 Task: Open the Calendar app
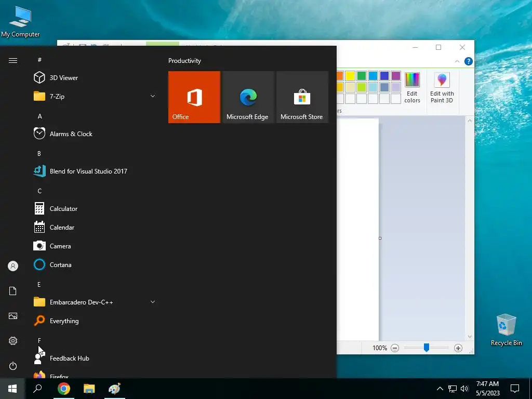[x=95, y=228]
